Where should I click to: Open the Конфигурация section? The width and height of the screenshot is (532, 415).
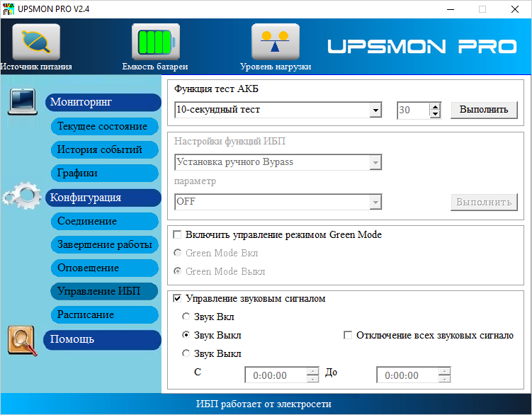103,198
